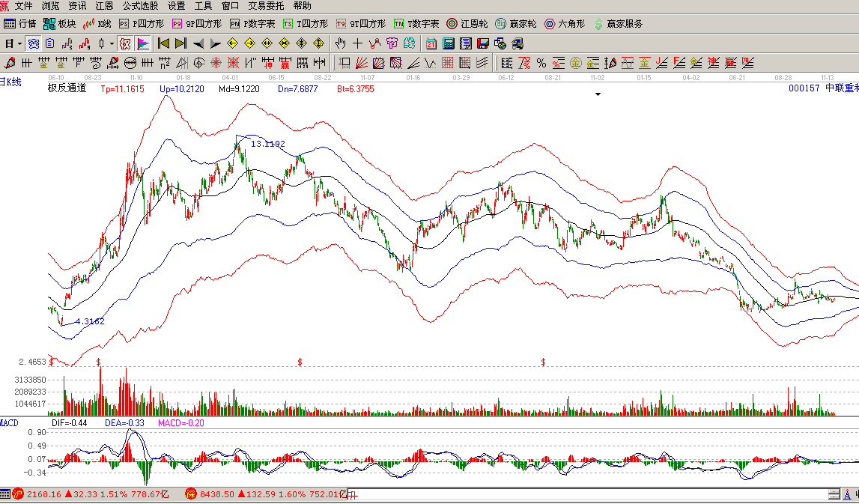Toggle the first highlighted chart mode button
Image resolution: width=859 pixels, height=504 pixels.
[33, 43]
